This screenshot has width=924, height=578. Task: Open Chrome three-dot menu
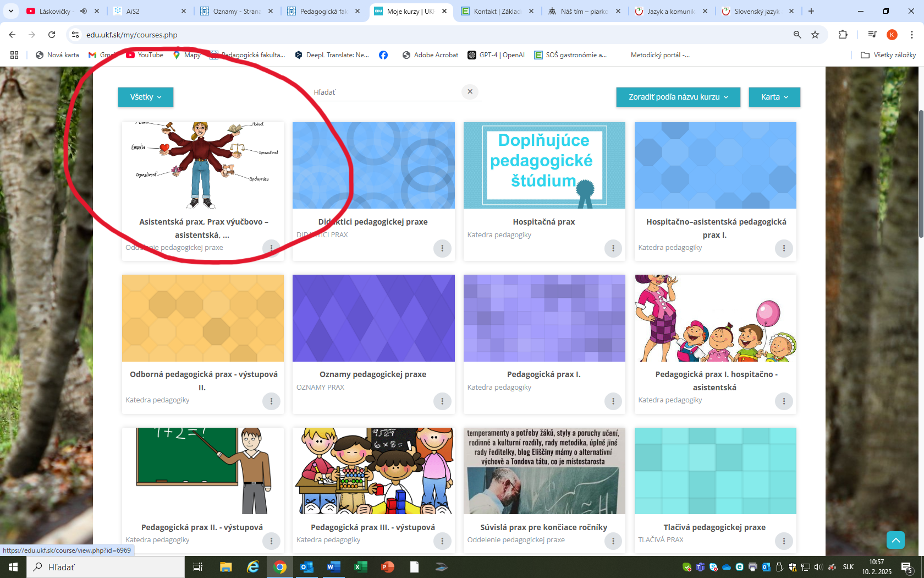pyautogui.click(x=911, y=35)
